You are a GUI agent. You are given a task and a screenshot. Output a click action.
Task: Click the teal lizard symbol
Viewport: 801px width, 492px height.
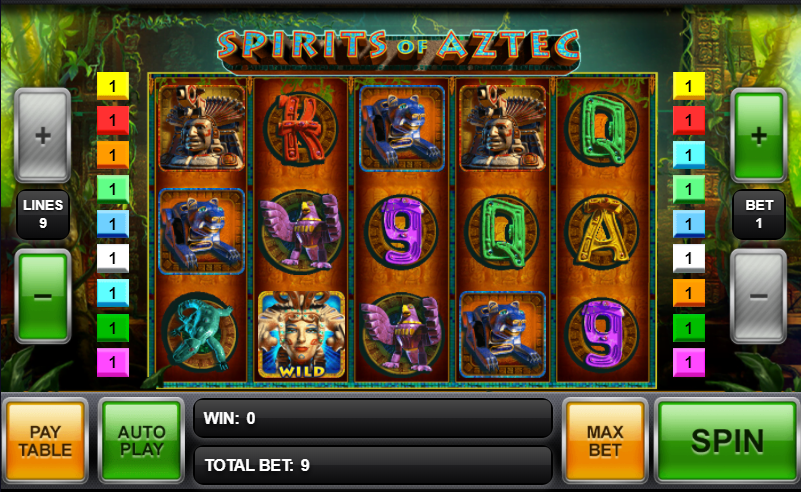[201, 332]
